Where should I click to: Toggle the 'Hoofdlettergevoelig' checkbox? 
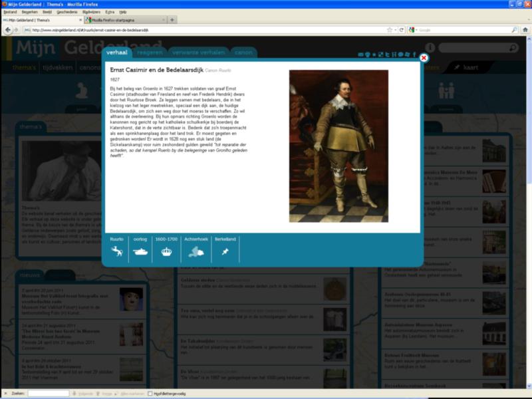pos(150,394)
